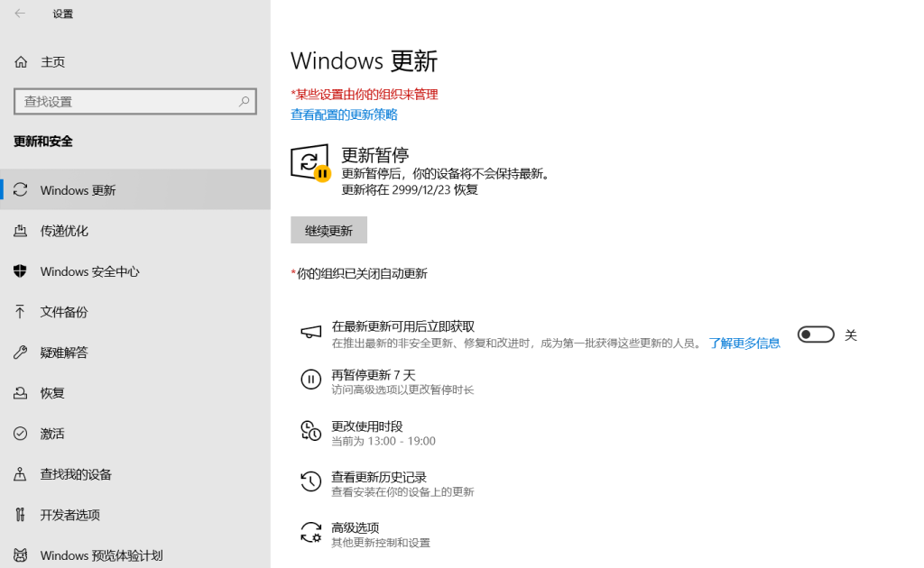924x568 pixels.
Task: Click the wrench icon for 疑难解答
Action: pyautogui.click(x=21, y=352)
